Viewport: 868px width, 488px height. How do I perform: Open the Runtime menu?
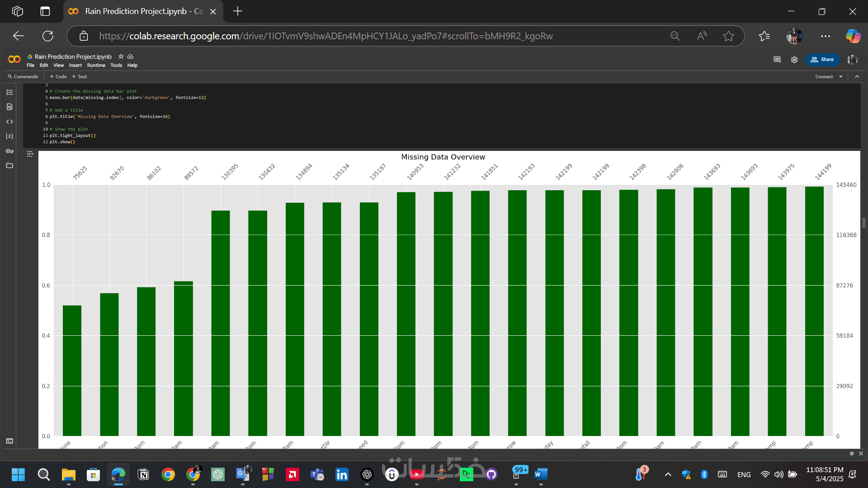tap(96, 65)
